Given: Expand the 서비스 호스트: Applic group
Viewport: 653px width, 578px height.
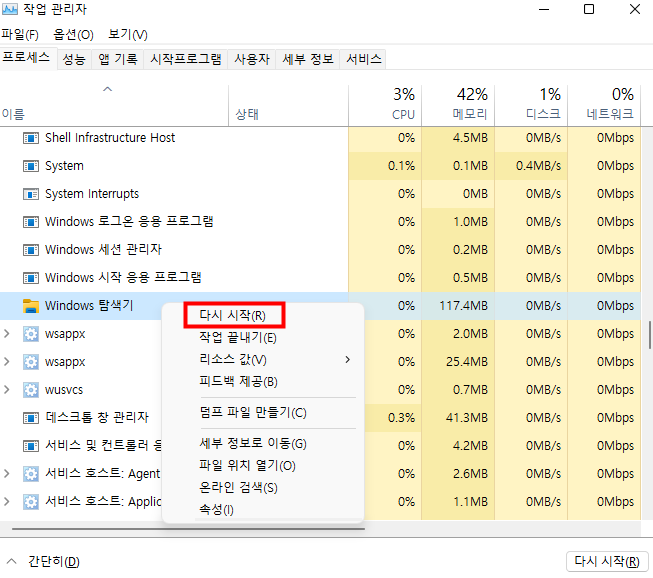Looking at the screenshot, I should 7,501.
